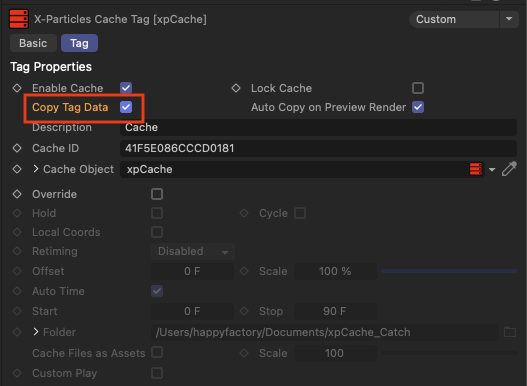The image size is (527, 386).
Task: Check the Local Coords checkbox
Action: [x=157, y=232]
